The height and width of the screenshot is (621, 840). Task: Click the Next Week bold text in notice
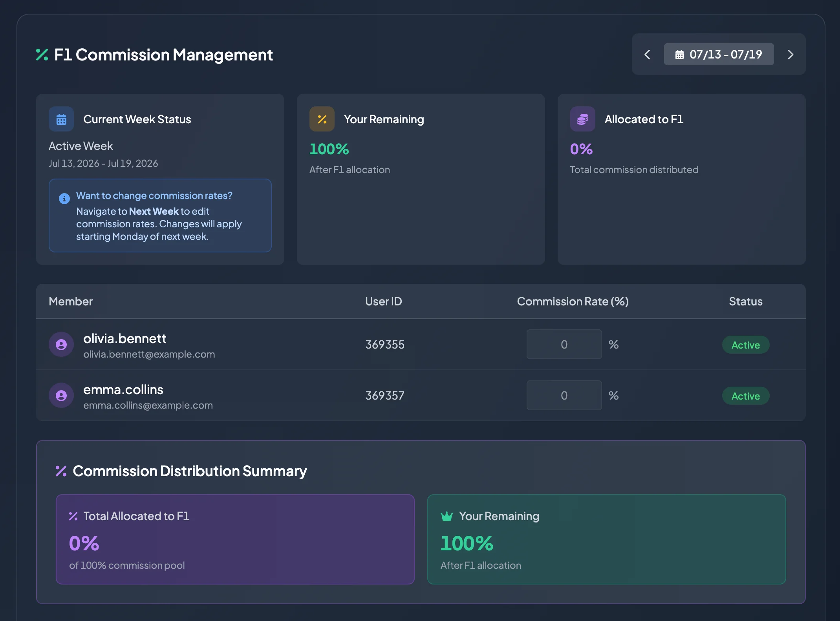(154, 211)
